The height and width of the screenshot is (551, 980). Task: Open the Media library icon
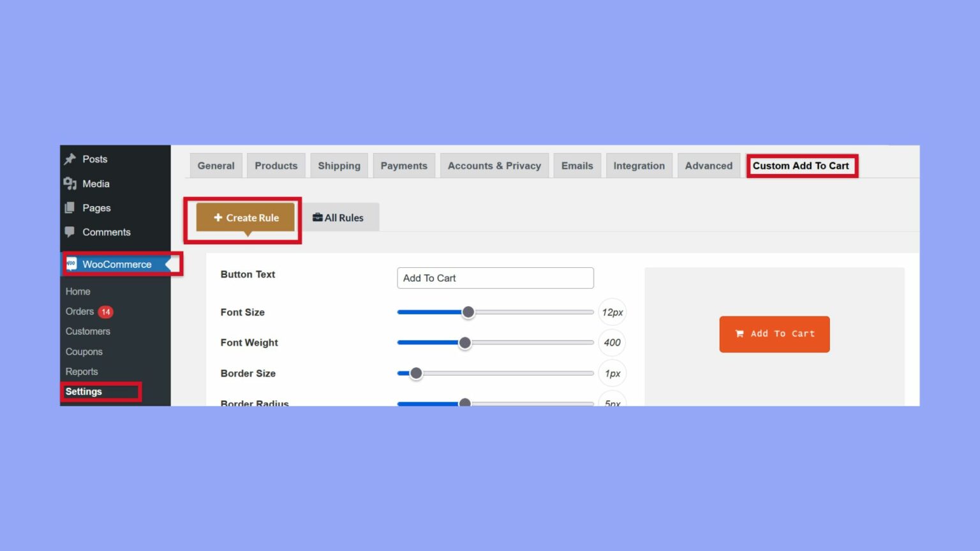click(x=71, y=183)
